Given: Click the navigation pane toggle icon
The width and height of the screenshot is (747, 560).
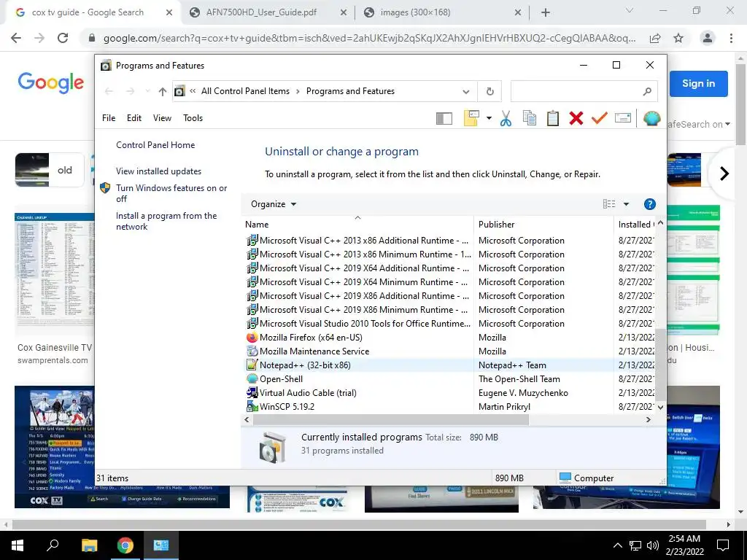Looking at the screenshot, I should point(444,118).
